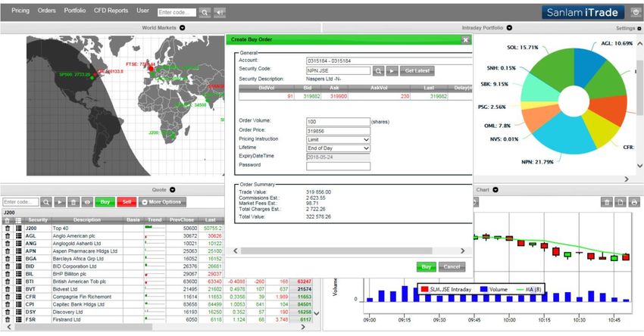Select the J200 watchlist tab
The width and height of the screenshot is (644, 336).
coord(9,213)
